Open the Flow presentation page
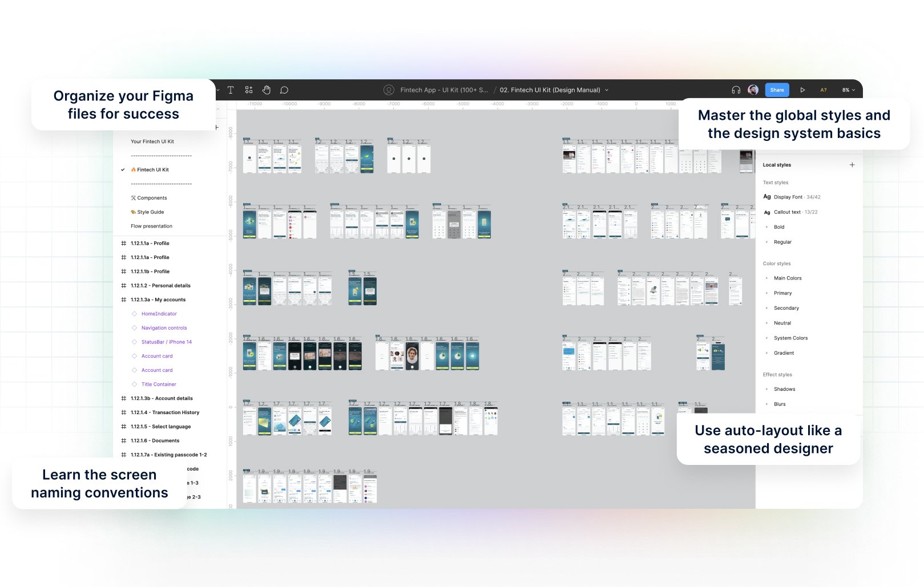This screenshot has height=587, width=924. (x=151, y=226)
